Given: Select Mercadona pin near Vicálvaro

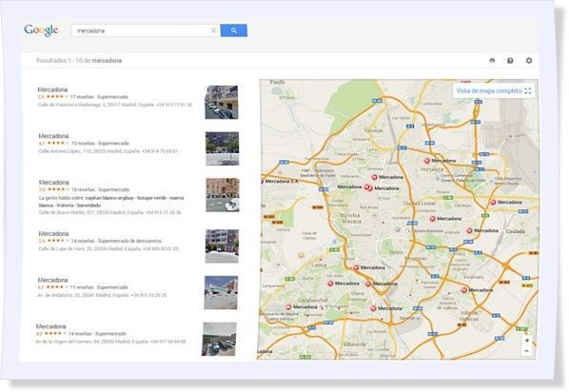Looking at the screenshot, I should pyautogui.click(x=464, y=290).
